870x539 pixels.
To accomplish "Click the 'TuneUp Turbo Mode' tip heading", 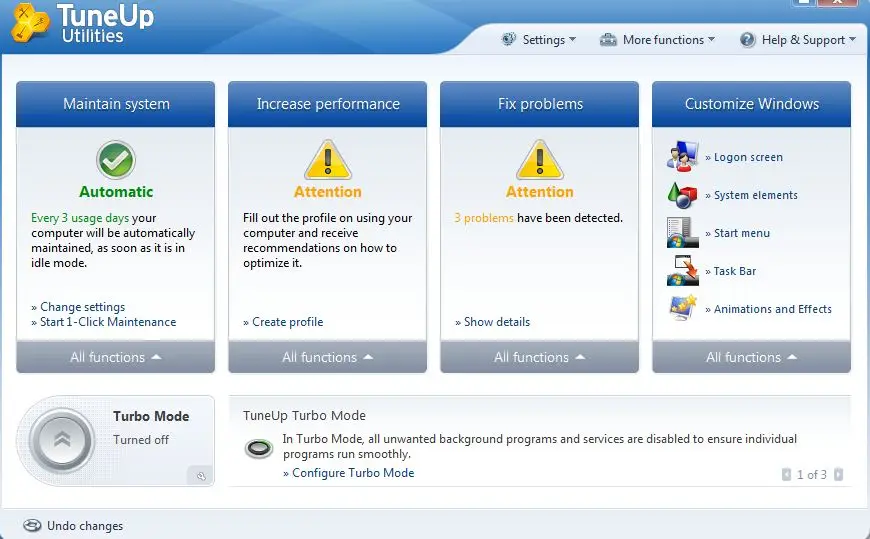I will 304,416.
